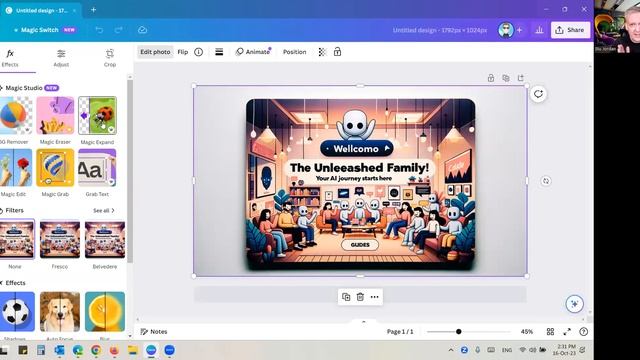
Task: Click the design title text
Action: click(x=440, y=30)
